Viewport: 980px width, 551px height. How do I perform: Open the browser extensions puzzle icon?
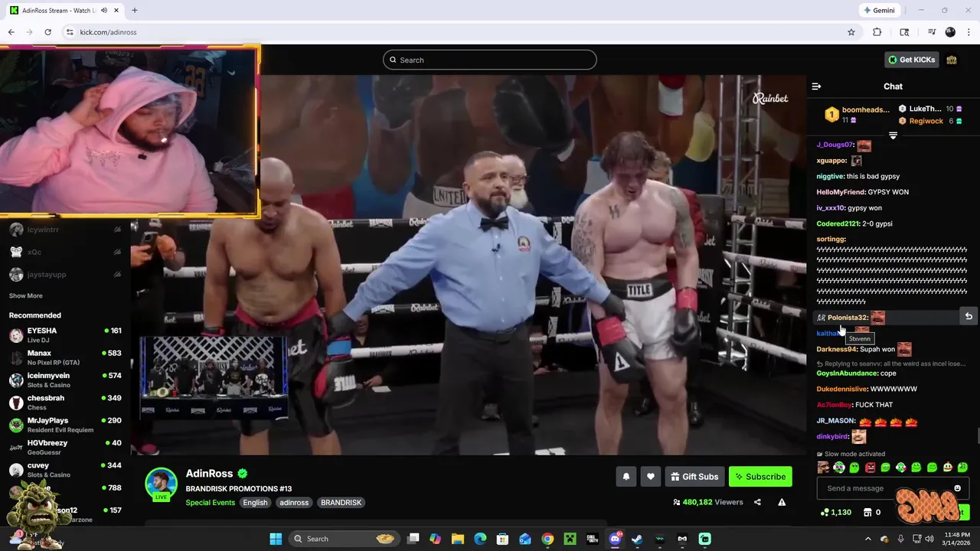(x=877, y=32)
